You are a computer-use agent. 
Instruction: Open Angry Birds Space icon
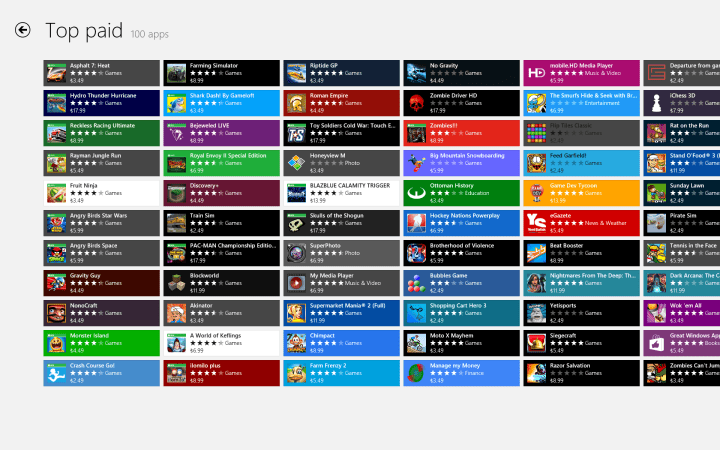pyautogui.click(x=56, y=253)
